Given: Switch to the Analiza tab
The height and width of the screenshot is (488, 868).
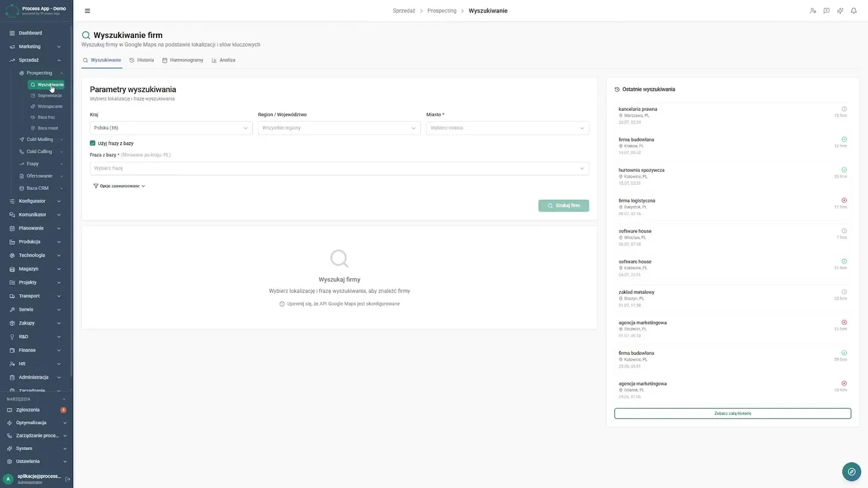Looking at the screenshot, I should coord(224,60).
